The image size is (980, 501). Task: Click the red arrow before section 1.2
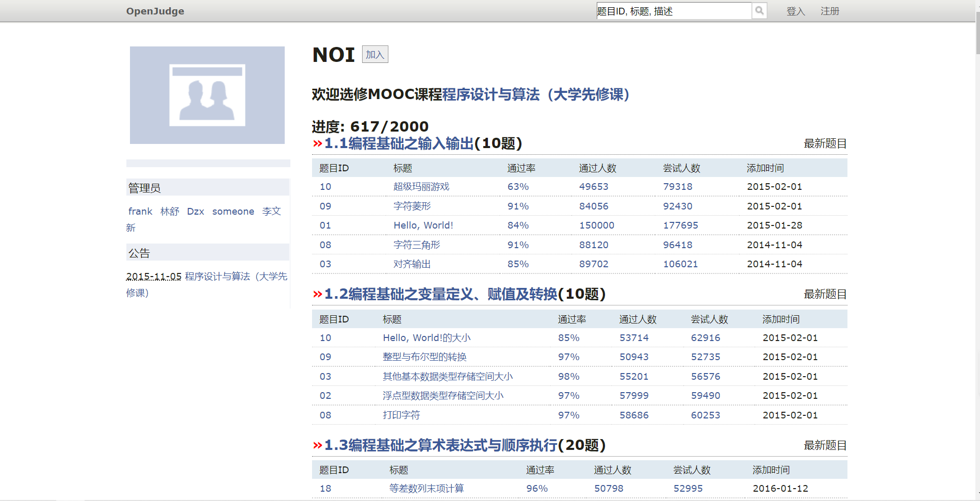pyautogui.click(x=316, y=294)
